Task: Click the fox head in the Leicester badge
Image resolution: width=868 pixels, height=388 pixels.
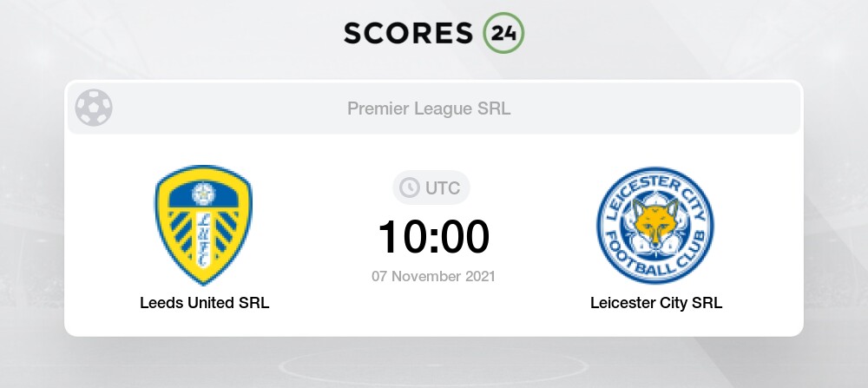Action: [655, 221]
